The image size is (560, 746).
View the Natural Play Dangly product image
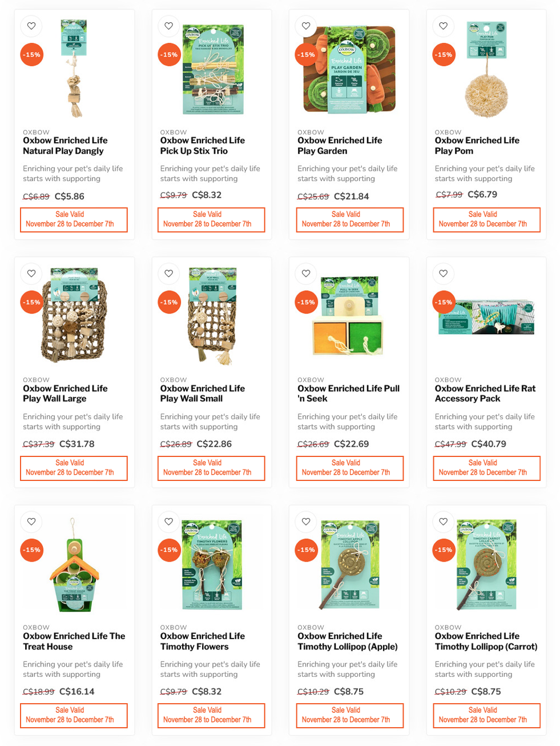click(74, 68)
